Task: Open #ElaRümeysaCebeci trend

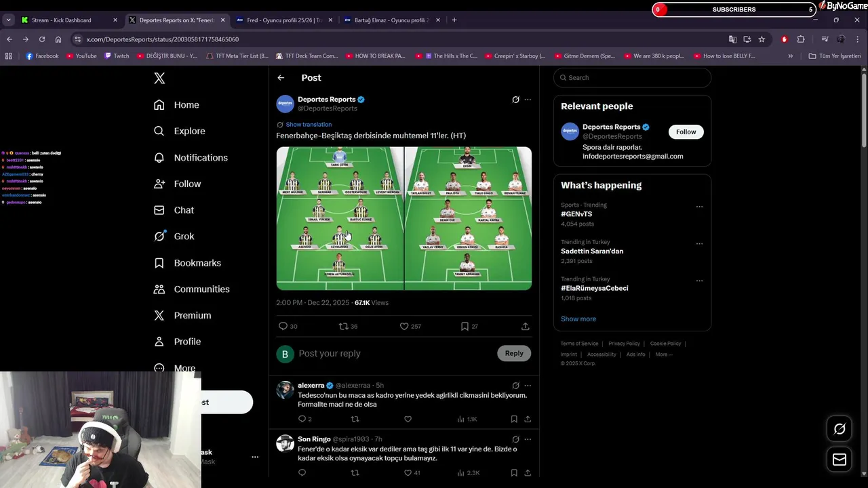Action: [x=595, y=288]
